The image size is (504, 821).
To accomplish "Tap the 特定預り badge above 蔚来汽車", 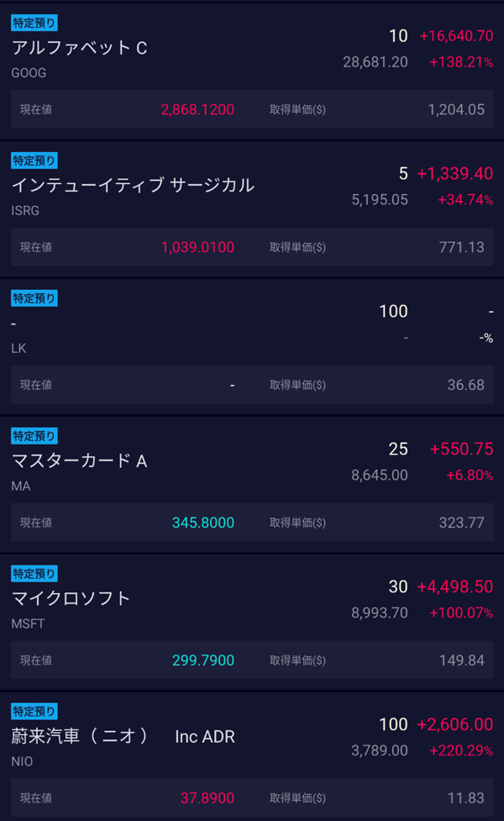I will coord(34,712).
